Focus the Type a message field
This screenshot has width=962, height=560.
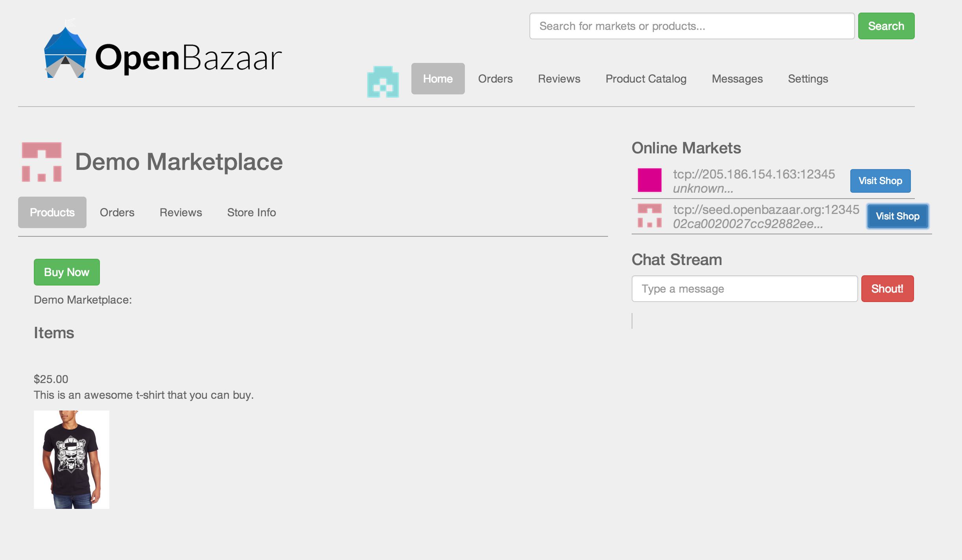point(744,289)
